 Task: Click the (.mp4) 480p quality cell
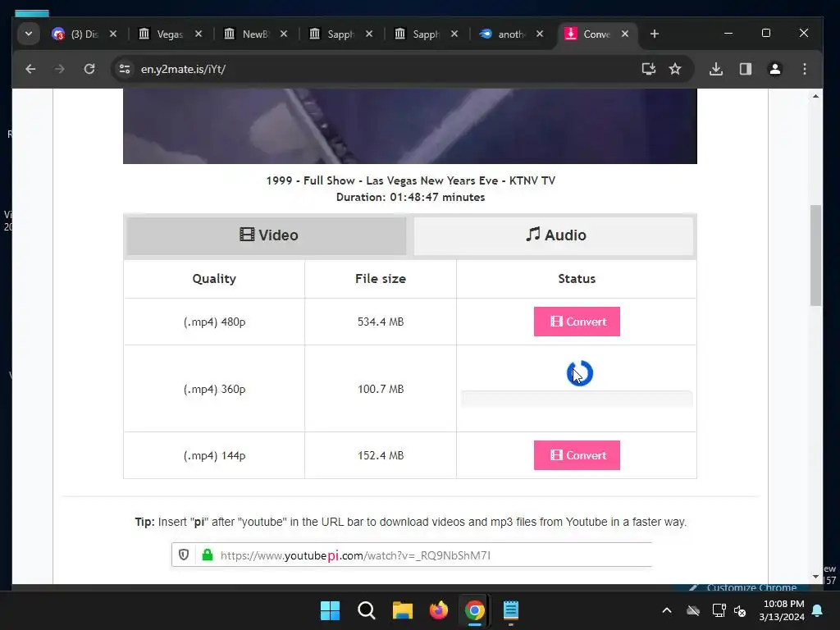pyautogui.click(x=214, y=322)
